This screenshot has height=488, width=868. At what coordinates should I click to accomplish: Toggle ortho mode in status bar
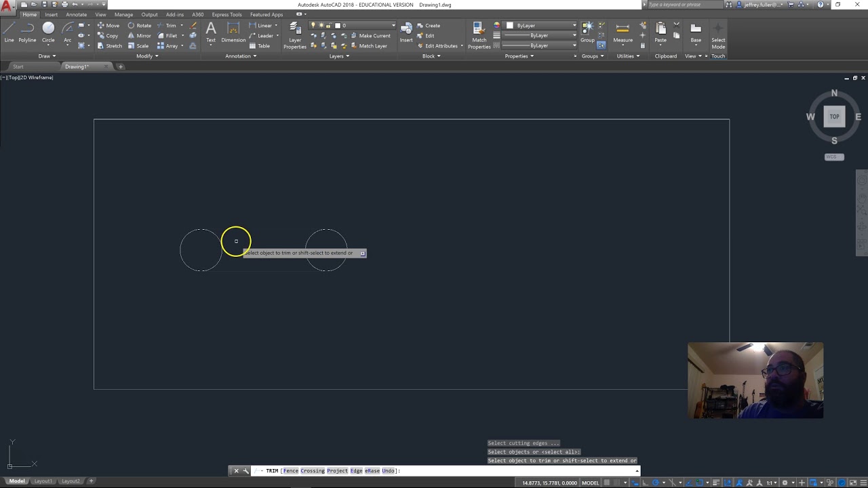click(645, 483)
